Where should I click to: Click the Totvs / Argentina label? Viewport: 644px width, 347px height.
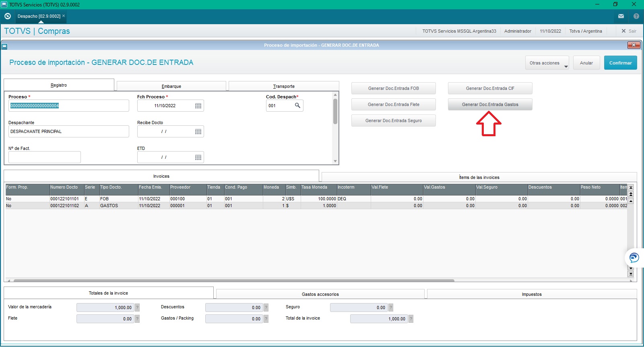[x=586, y=31]
